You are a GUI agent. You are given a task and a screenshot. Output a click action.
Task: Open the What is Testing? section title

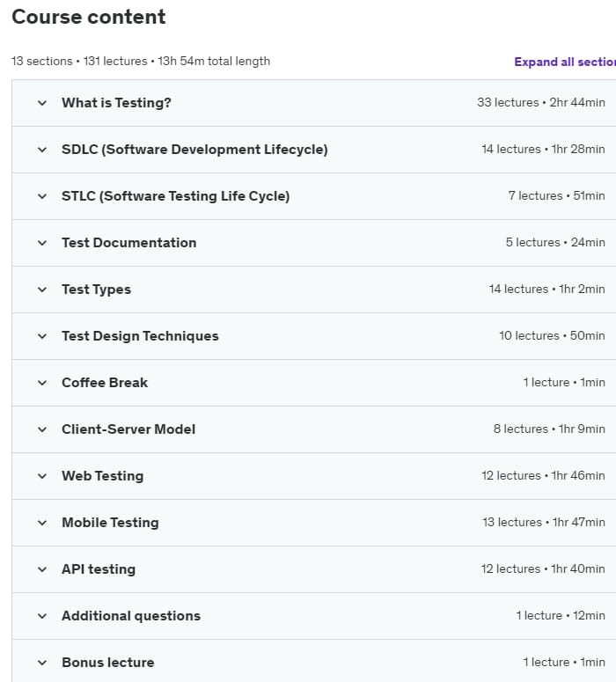click(x=116, y=103)
